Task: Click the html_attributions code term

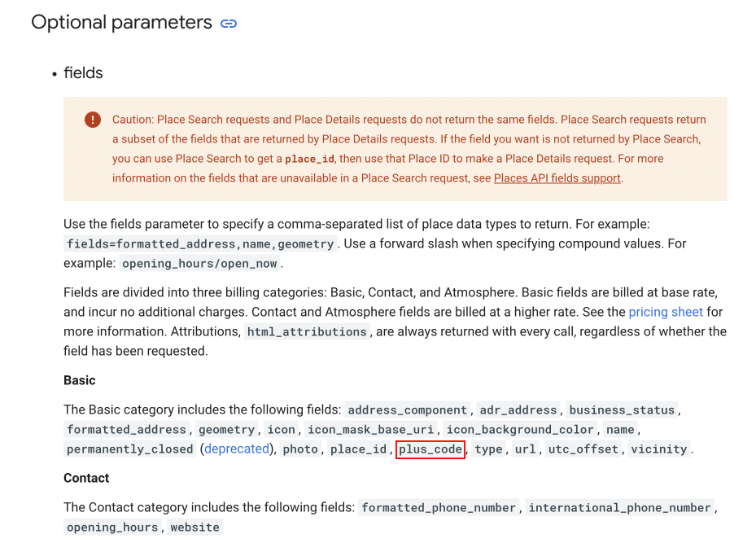Action: tap(307, 332)
